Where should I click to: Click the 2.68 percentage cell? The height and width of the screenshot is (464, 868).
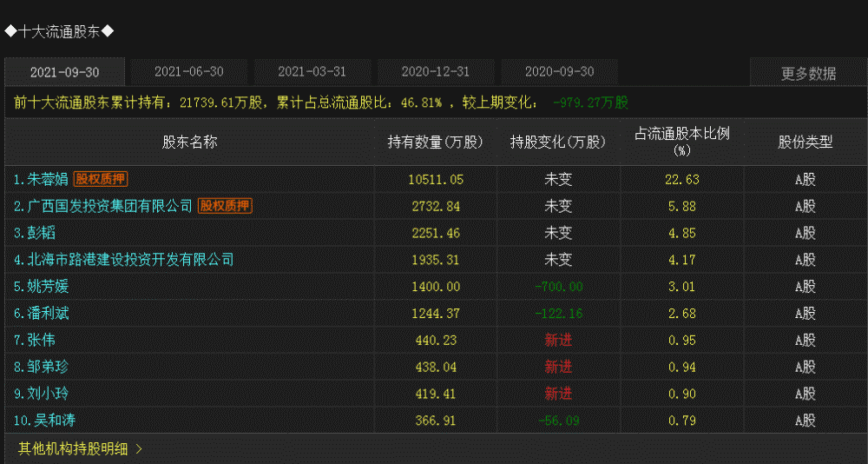point(682,313)
